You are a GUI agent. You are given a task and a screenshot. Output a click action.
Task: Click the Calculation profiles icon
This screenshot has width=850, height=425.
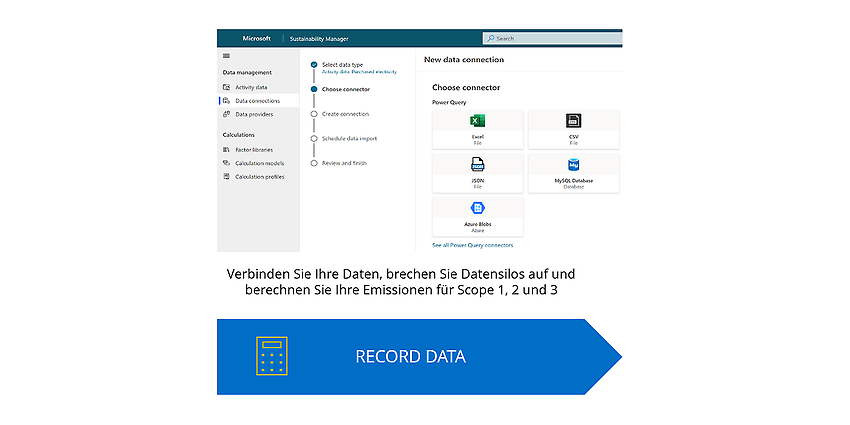click(x=227, y=176)
